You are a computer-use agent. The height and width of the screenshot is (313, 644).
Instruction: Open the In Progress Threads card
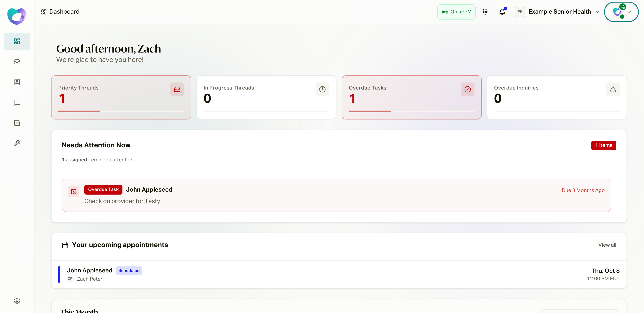coord(266,97)
